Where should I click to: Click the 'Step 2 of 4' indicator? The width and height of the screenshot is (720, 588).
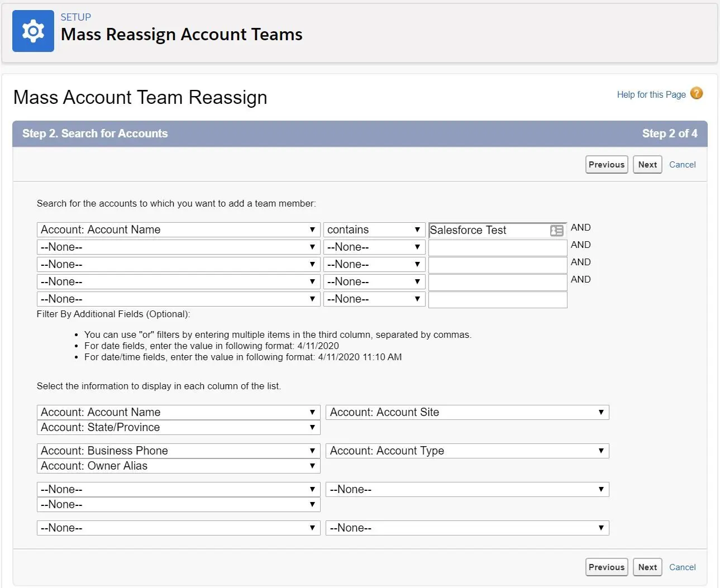(x=670, y=133)
